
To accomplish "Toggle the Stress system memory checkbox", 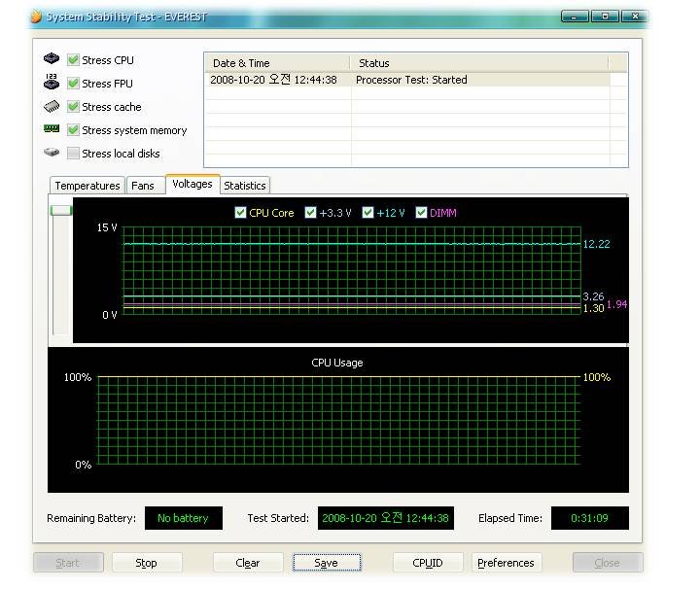I will click(x=73, y=130).
